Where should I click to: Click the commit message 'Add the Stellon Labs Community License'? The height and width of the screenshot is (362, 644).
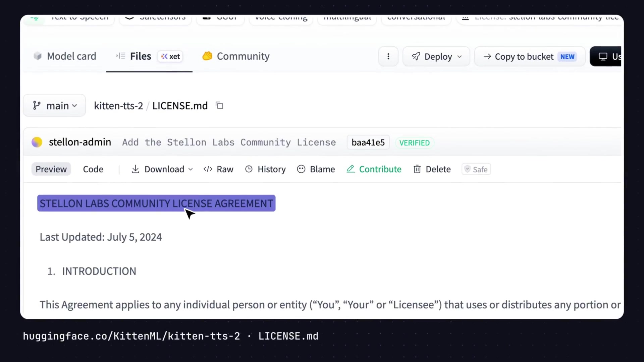point(229,142)
